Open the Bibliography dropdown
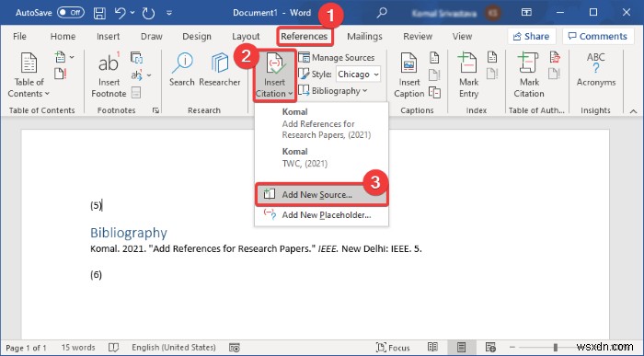Image resolution: width=644 pixels, height=356 pixels. tap(333, 91)
